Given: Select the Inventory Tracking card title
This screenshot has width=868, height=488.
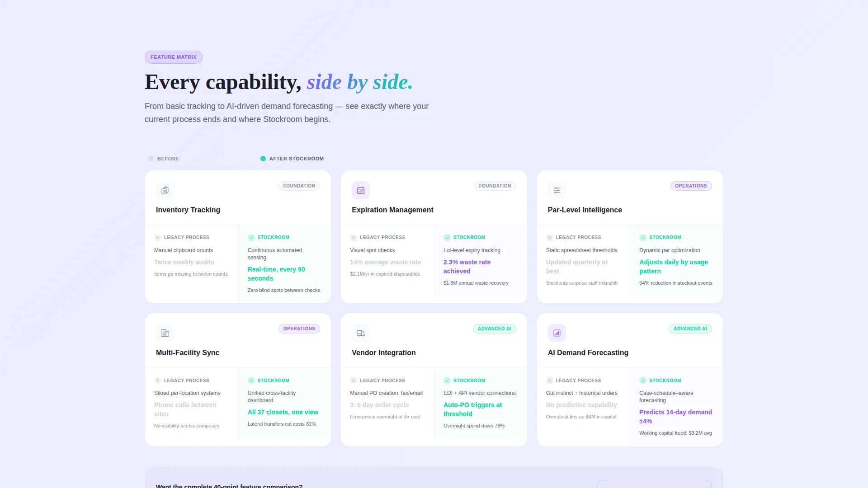Looking at the screenshot, I should [x=188, y=210].
